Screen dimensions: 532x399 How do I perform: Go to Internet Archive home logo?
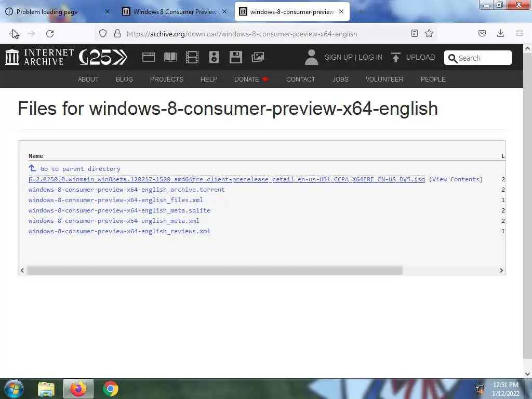point(39,57)
